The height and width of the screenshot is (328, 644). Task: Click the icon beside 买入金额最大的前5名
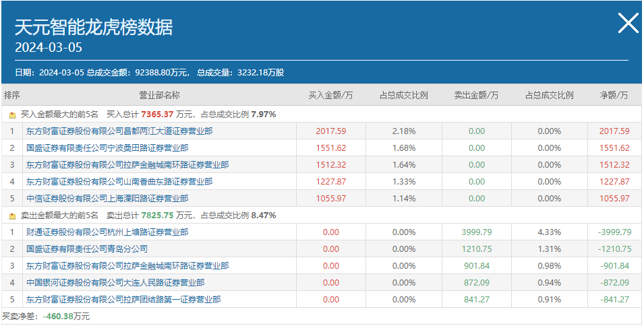pyautogui.click(x=13, y=114)
